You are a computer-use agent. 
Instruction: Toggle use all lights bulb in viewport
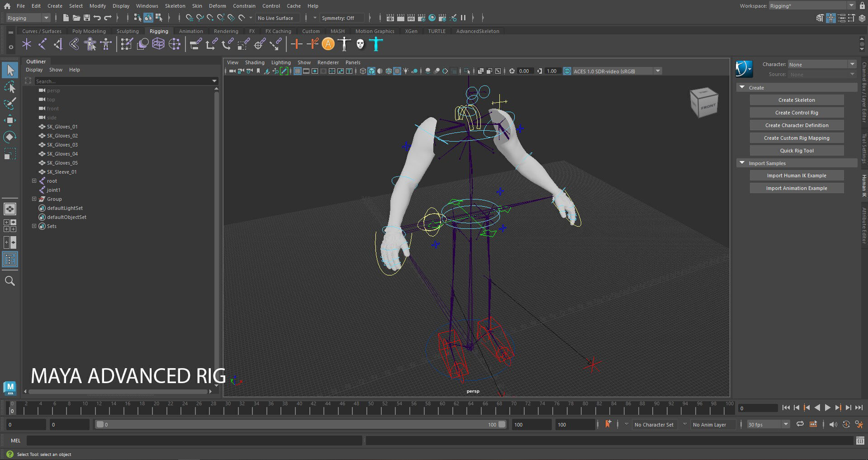pyautogui.click(x=406, y=71)
